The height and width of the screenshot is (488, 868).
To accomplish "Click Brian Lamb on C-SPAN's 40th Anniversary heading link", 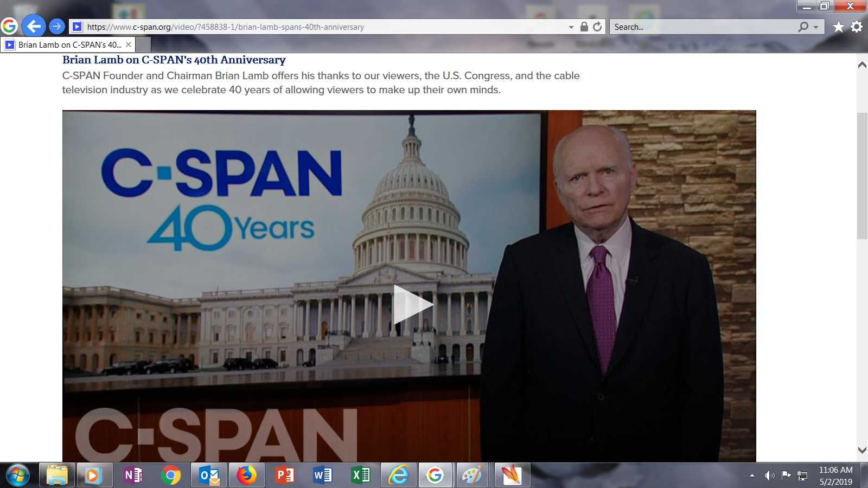I will (174, 60).
